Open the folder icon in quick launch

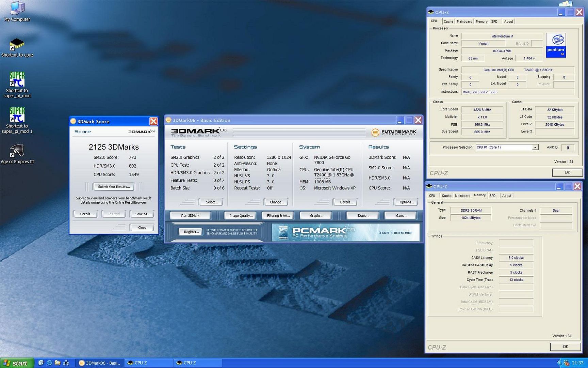point(58,363)
